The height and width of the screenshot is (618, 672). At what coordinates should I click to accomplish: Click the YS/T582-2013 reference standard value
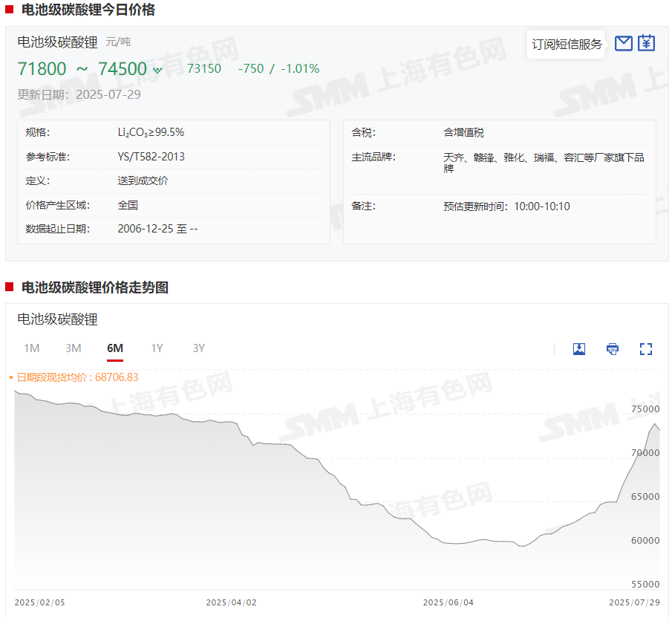(x=151, y=157)
